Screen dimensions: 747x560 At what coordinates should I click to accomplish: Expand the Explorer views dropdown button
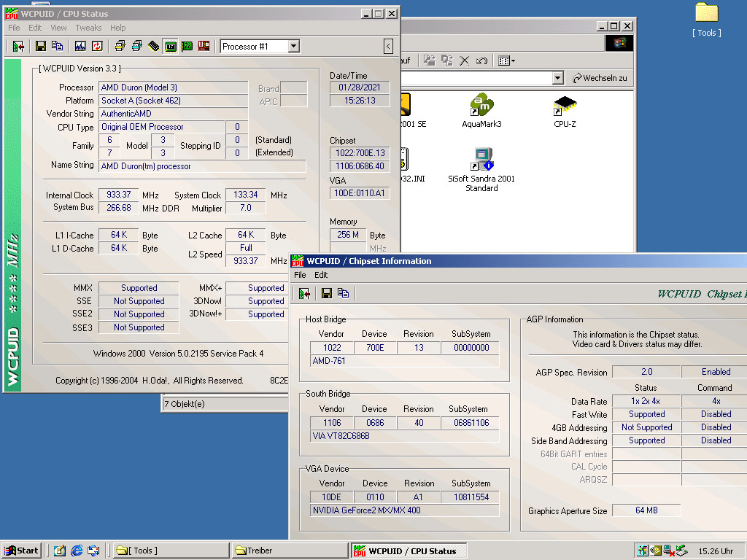512,61
